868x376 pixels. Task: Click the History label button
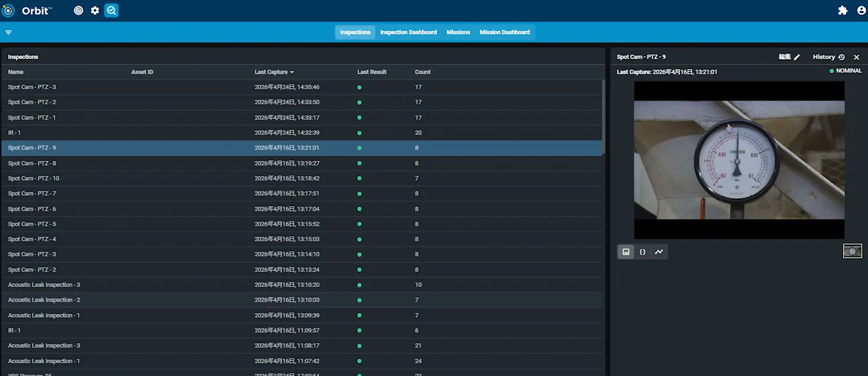click(x=824, y=57)
